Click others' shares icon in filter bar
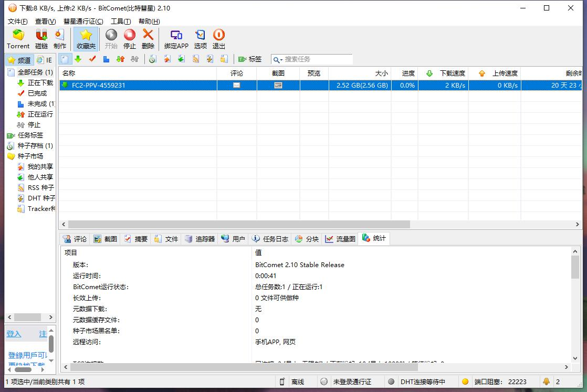This screenshot has width=587, height=392. 181,59
